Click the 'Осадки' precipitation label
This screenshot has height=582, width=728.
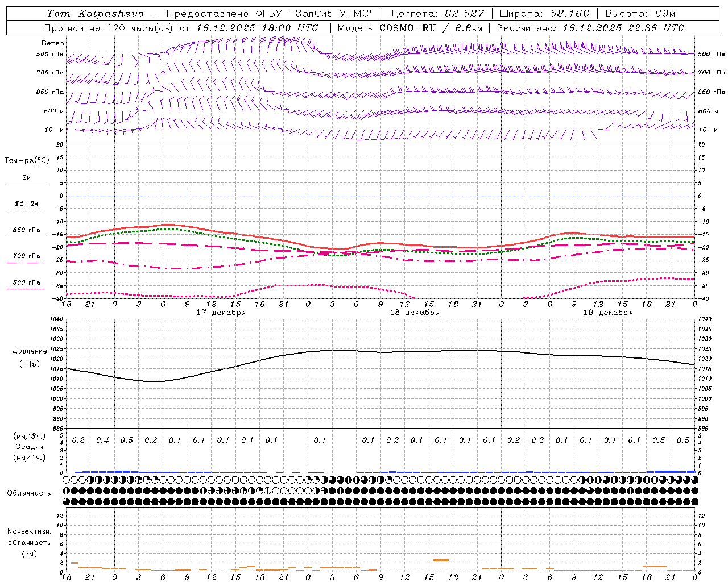point(28,447)
